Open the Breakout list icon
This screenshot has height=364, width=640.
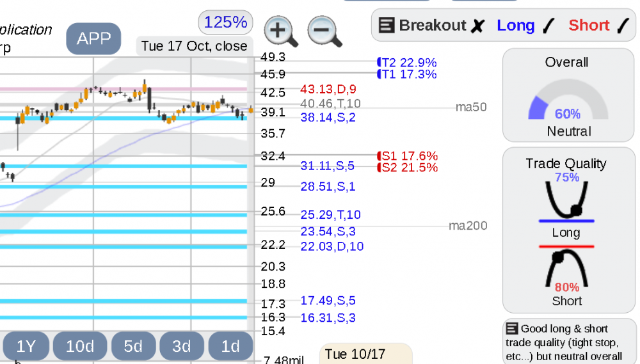pyautogui.click(x=386, y=26)
